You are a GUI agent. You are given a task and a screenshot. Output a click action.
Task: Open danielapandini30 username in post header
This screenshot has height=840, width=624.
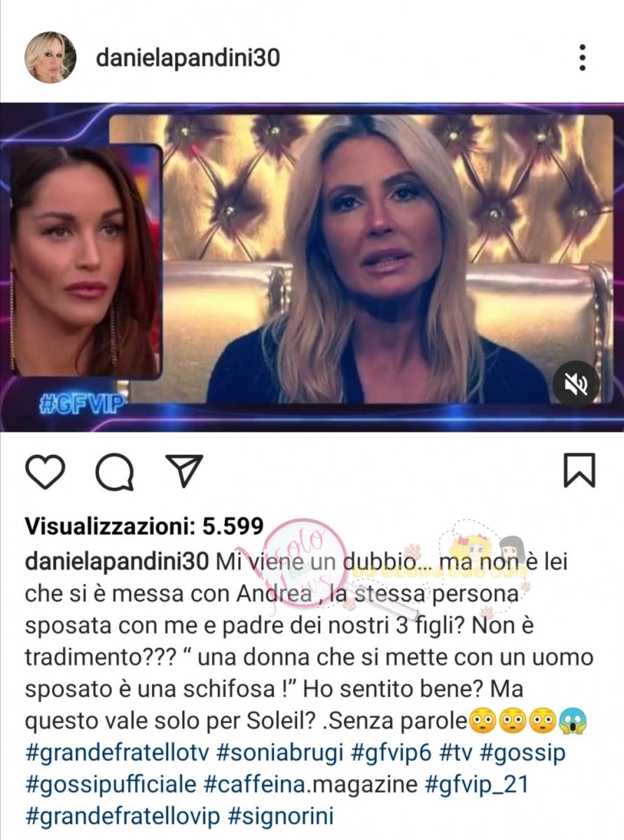click(x=188, y=57)
